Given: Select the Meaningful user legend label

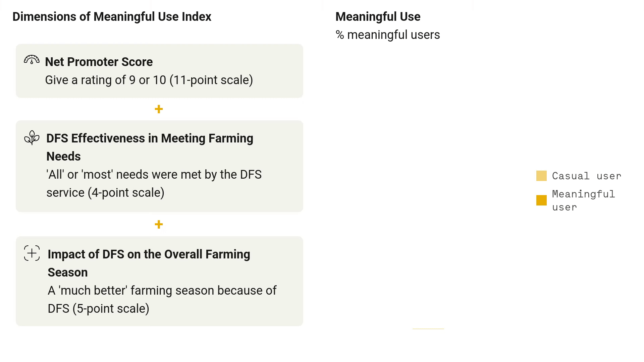Looking at the screenshot, I should pos(583,200).
